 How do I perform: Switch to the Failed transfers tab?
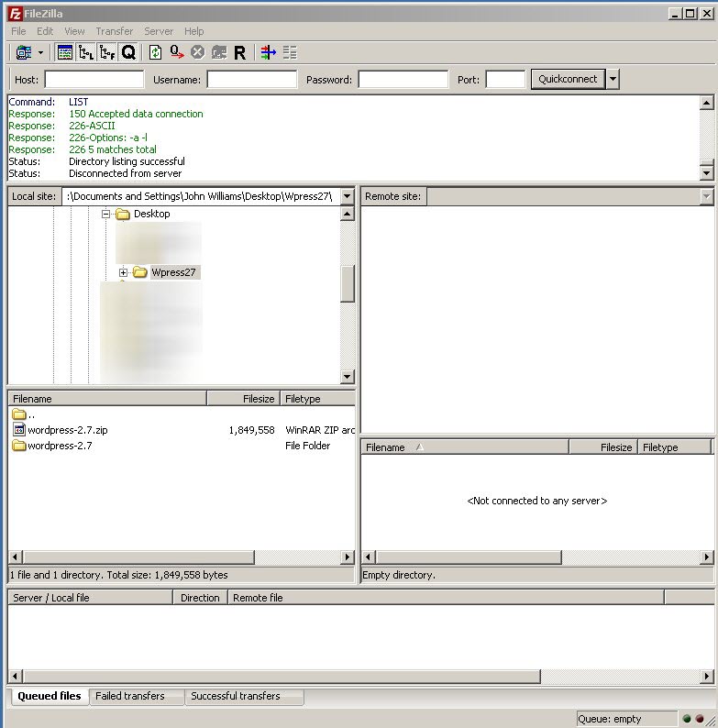[130, 697]
